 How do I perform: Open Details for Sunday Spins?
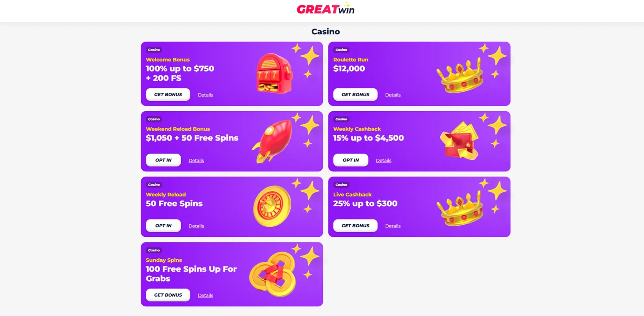coord(205,295)
